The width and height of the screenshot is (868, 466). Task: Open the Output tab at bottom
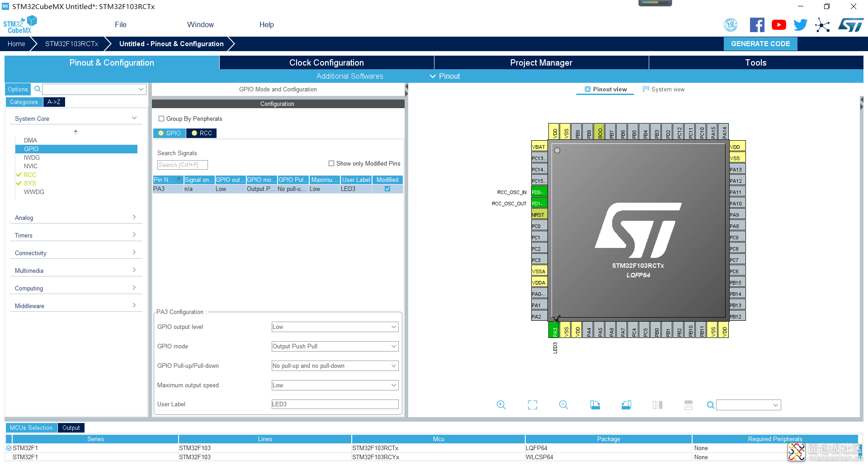(71, 428)
